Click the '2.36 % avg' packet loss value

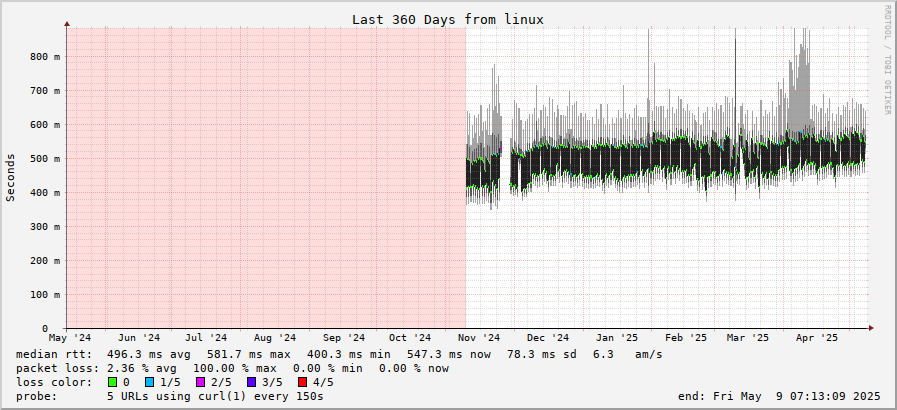[x=141, y=368]
